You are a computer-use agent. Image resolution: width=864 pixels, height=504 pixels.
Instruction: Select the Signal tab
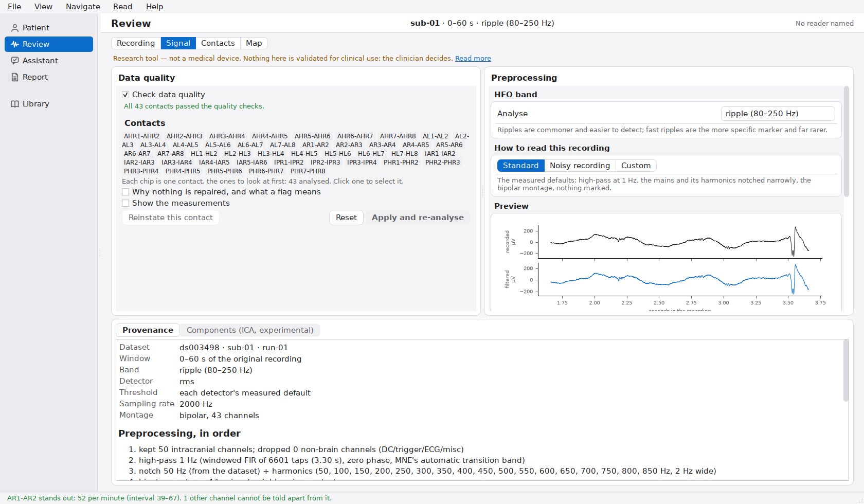(x=178, y=43)
